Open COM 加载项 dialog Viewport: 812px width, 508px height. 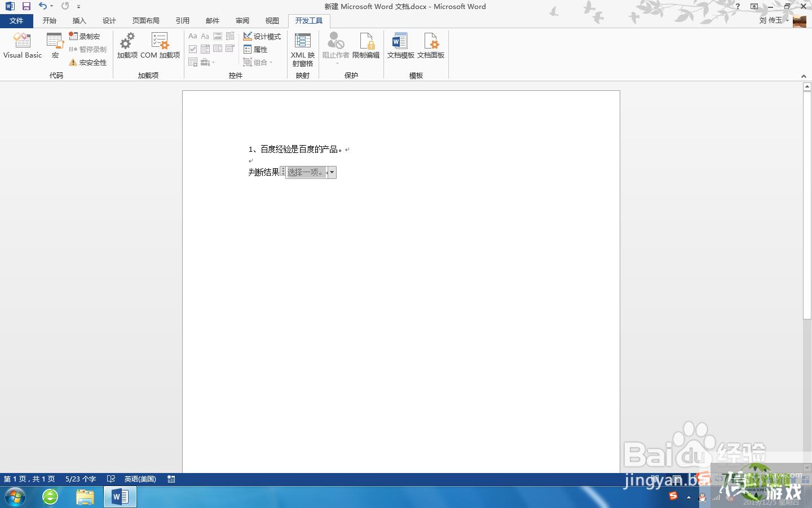[x=160, y=45]
